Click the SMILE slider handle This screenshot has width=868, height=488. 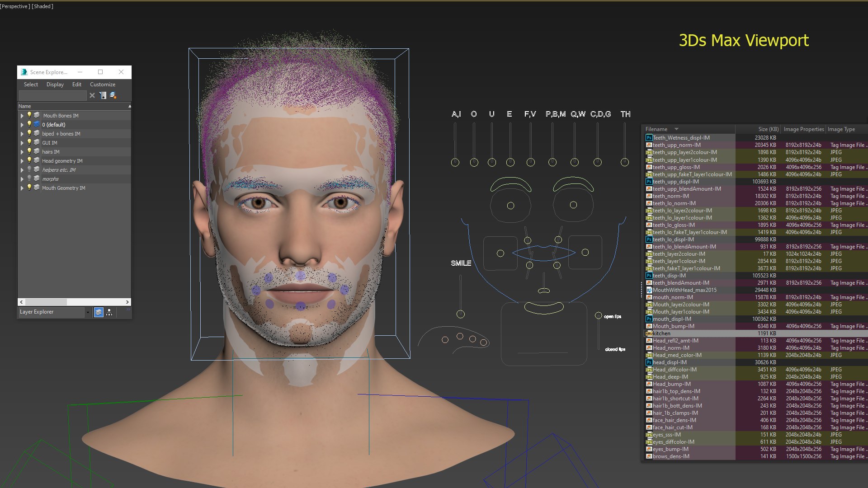(461, 314)
